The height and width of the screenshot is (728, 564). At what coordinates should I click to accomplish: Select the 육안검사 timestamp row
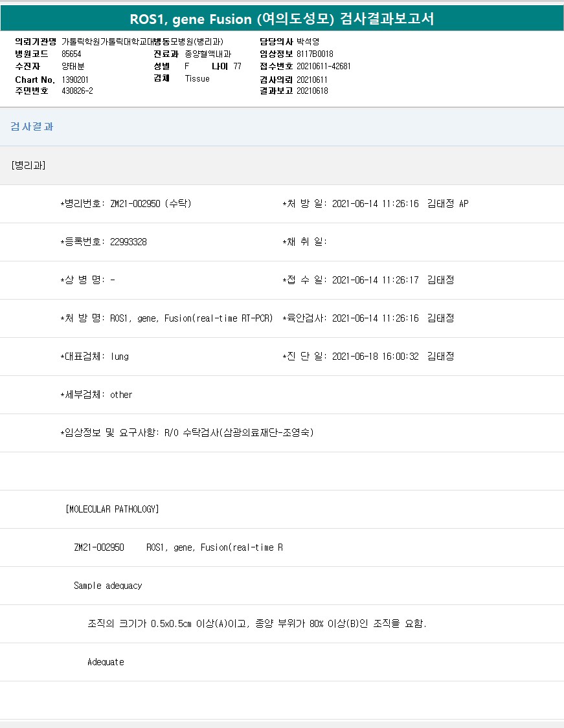pos(368,318)
